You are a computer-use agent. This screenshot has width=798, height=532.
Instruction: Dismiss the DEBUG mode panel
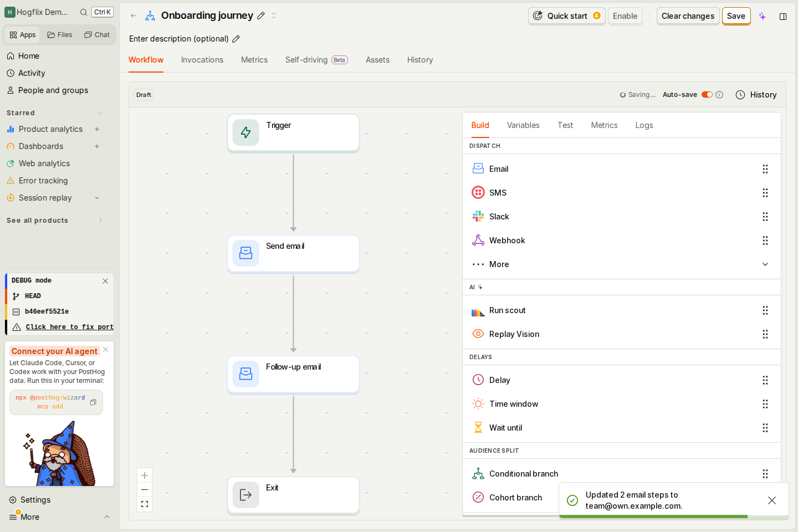pos(105,281)
